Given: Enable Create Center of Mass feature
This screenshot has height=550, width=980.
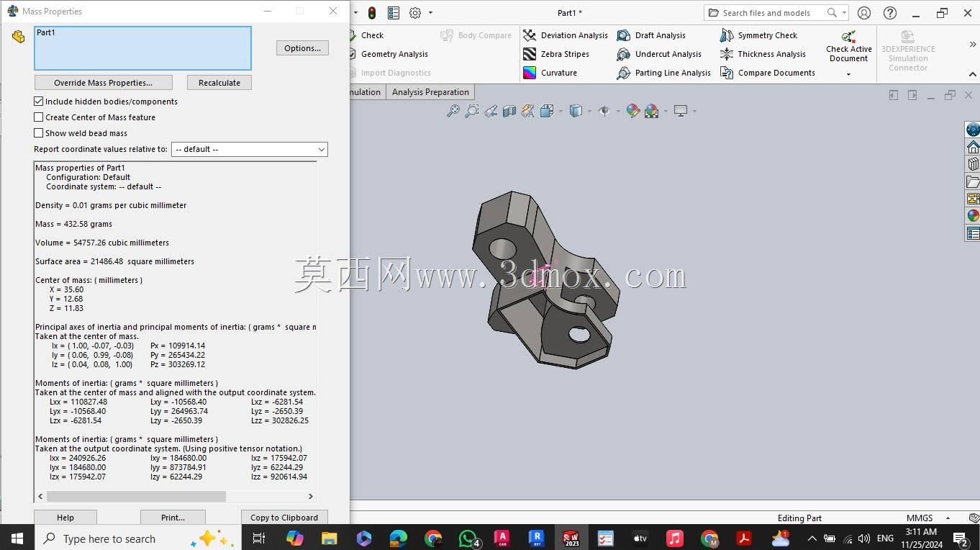Looking at the screenshot, I should (39, 117).
